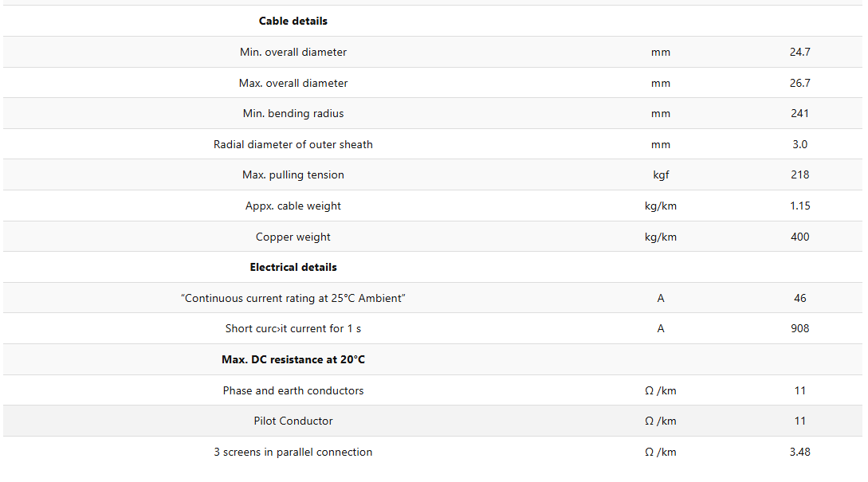Viewport: 868px width, 482px height.
Task: Click Radial diameter of outer sheath text
Action: pos(293,144)
